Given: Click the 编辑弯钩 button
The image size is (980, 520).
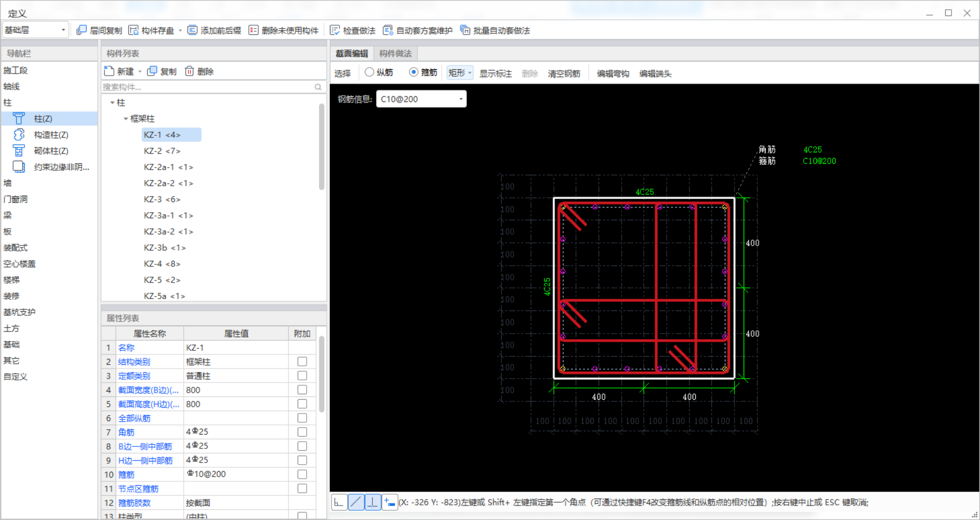Looking at the screenshot, I should 612,74.
